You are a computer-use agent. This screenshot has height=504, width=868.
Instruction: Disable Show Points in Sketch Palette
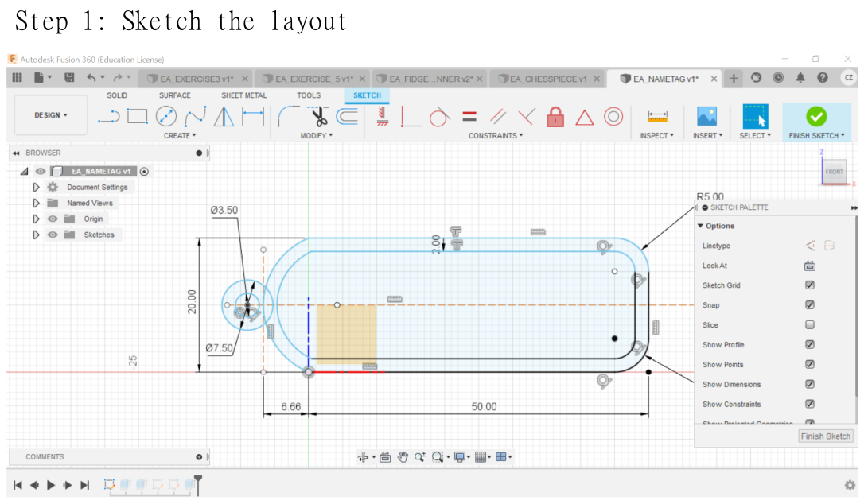810,364
